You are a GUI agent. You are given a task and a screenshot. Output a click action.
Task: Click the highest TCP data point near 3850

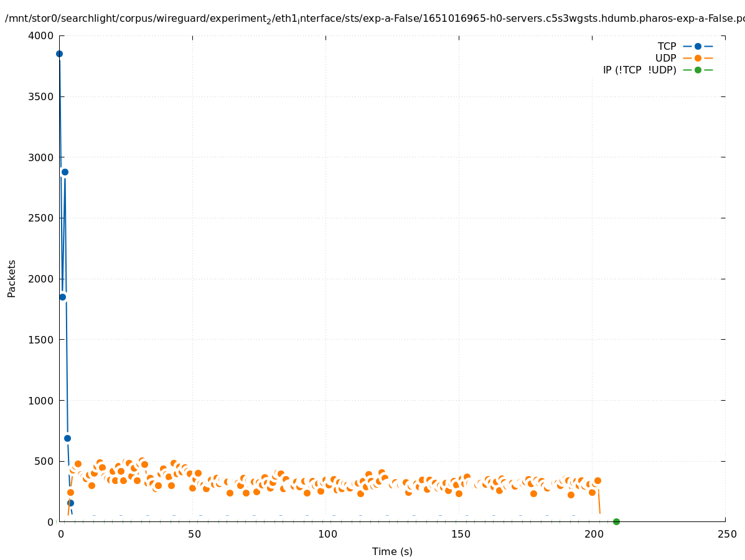coord(59,54)
